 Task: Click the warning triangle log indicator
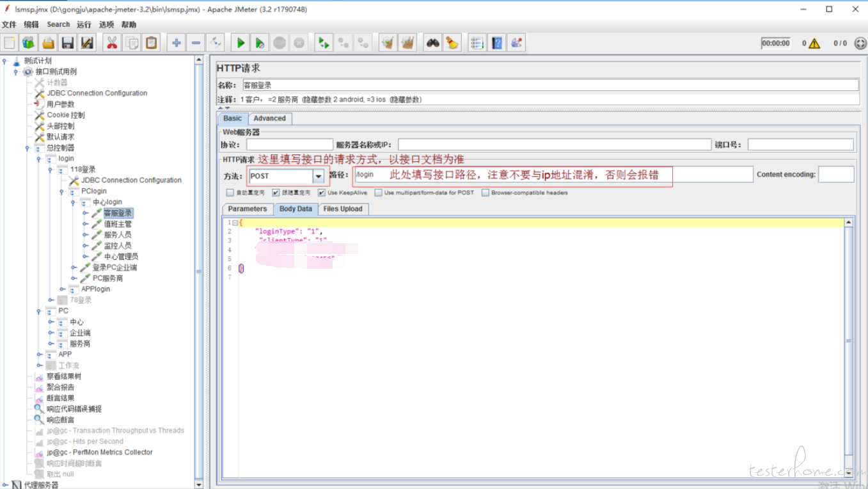click(814, 44)
